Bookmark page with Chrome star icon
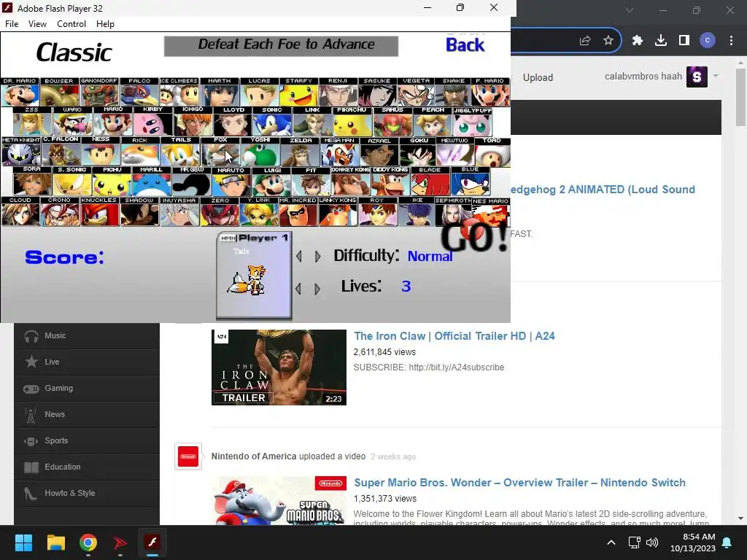The height and width of the screenshot is (560, 747). [608, 41]
